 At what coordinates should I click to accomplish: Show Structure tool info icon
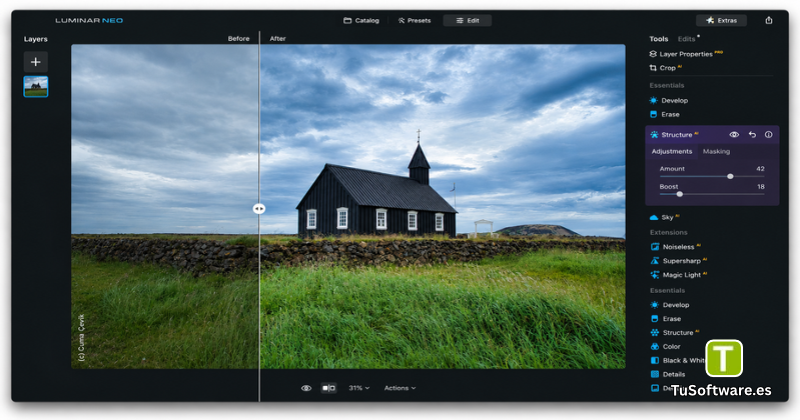click(x=768, y=135)
